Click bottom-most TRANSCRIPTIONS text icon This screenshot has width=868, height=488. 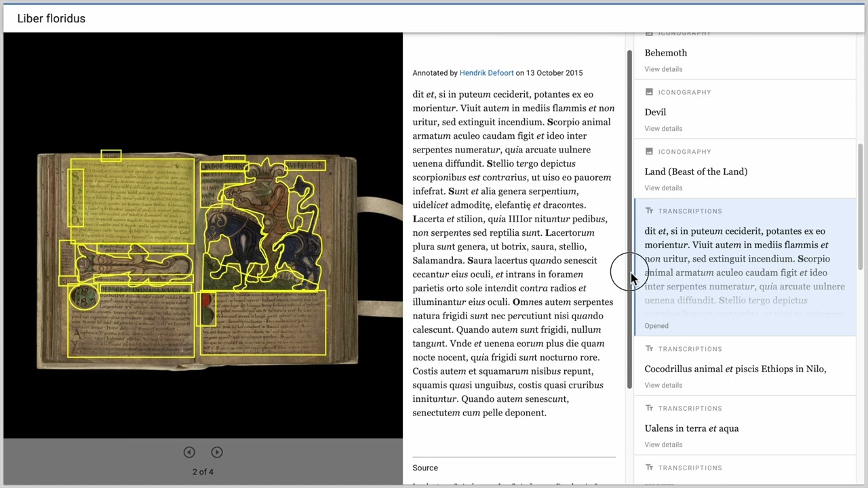tap(649, 468)
